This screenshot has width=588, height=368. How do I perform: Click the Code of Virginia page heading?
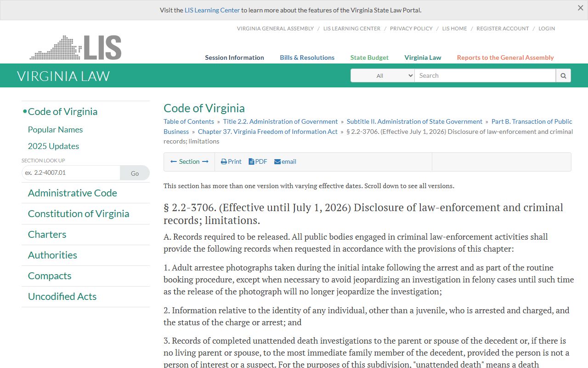coord(204,108)
